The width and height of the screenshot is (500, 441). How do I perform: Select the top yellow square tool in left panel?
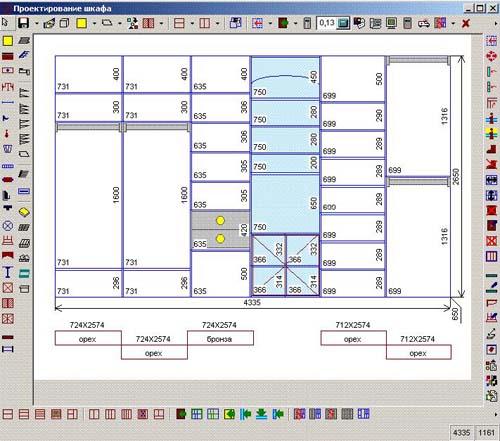pos(8,41)
